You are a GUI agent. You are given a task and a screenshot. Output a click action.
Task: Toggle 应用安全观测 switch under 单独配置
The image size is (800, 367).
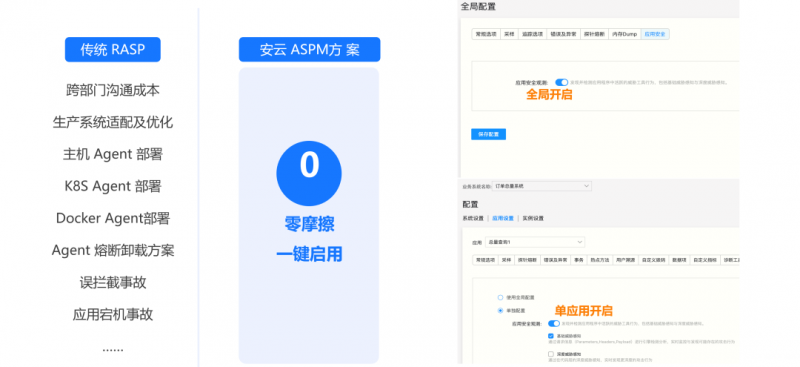coord(554,324)
